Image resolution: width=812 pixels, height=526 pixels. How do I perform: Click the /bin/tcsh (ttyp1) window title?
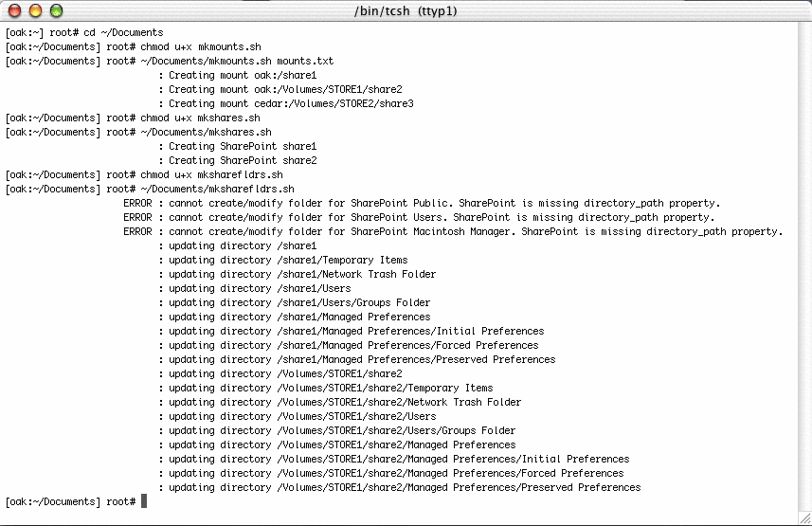click(x=406, y=10)
